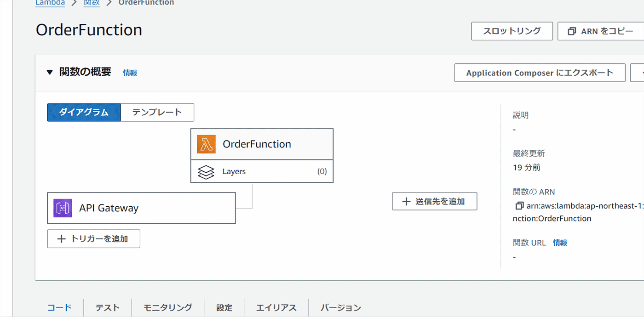Click the 関数の ARN label
Screen dimensions: 644x317
(534, 192)
